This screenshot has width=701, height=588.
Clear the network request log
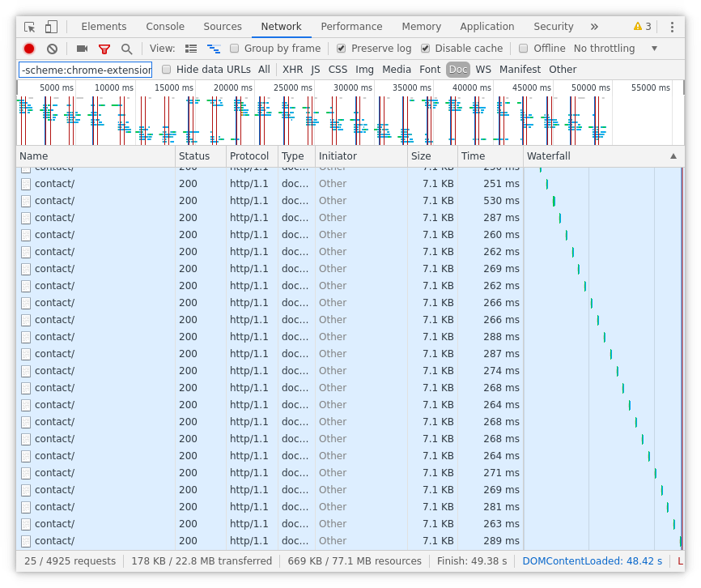51,48
